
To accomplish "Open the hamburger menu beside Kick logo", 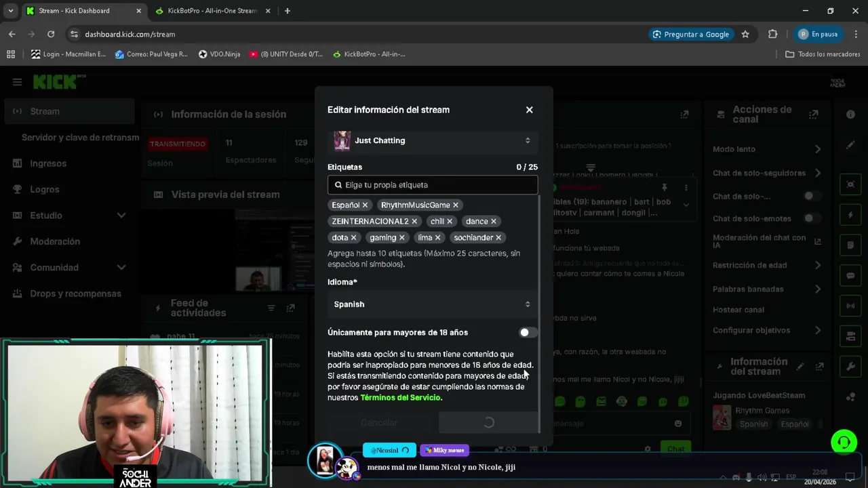I will click(17, 82).
